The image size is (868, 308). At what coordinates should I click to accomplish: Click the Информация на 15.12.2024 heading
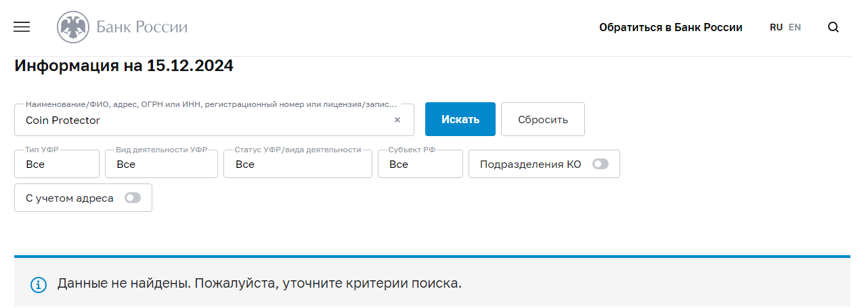[124, 66]
